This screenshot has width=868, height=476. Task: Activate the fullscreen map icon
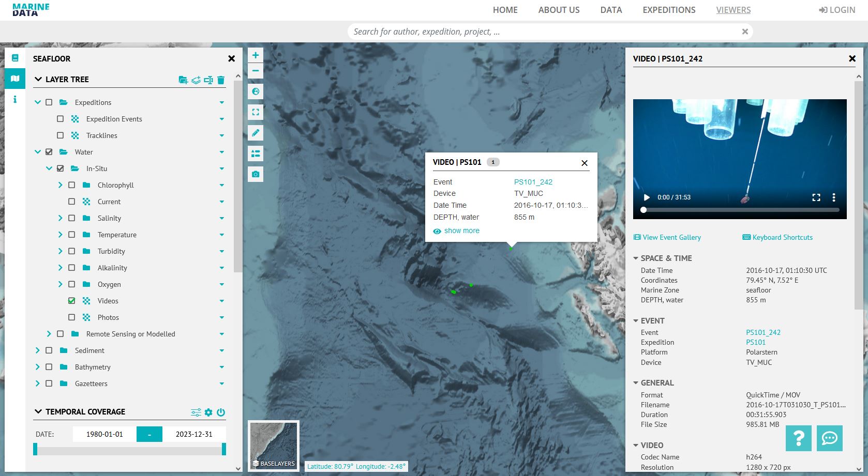(255, 112)
